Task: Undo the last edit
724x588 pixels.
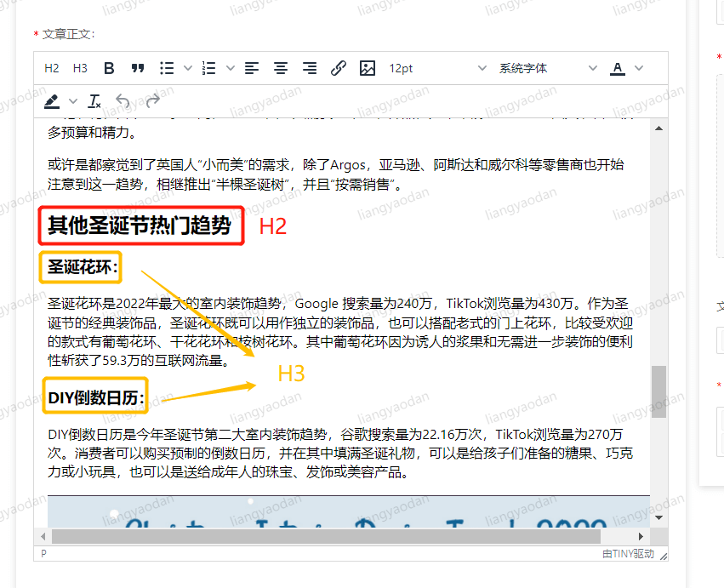Action: click(123, 101)
